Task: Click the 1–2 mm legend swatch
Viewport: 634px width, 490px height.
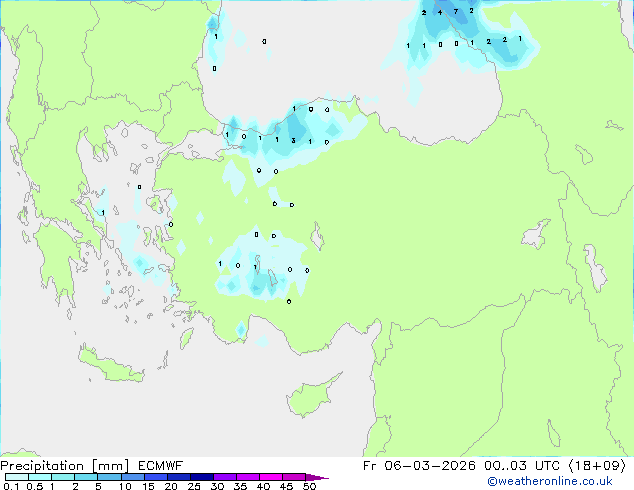Action: [63, 477]
